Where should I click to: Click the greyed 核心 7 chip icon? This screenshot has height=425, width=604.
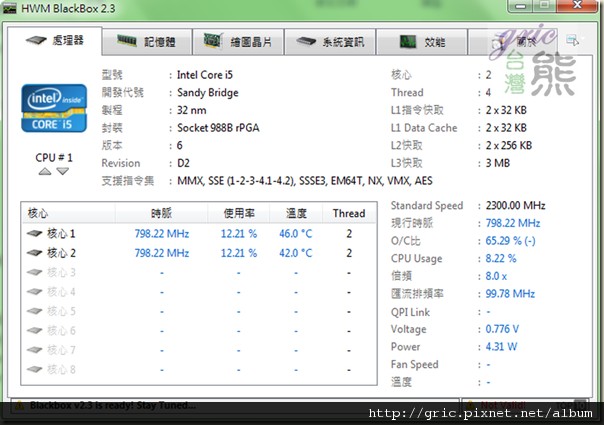(34, 350)
